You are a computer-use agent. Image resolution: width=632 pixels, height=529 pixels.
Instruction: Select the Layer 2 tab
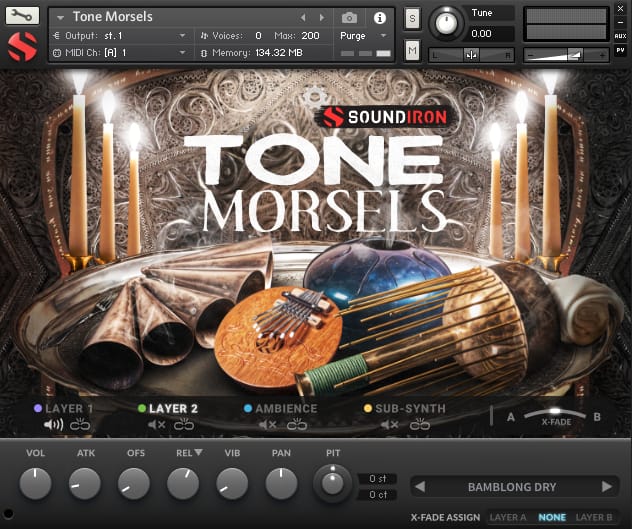click(173, 408)
